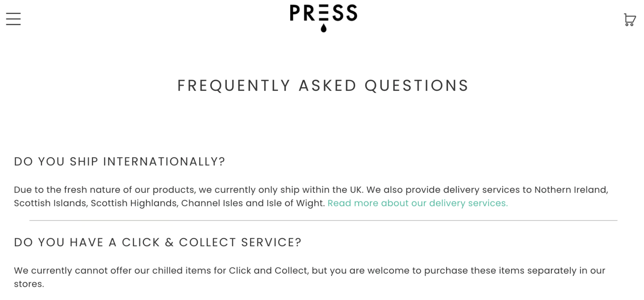Follow the "Read more about our delivery services" link
This screenshot has height=300, width=644.
pos(418,203)
